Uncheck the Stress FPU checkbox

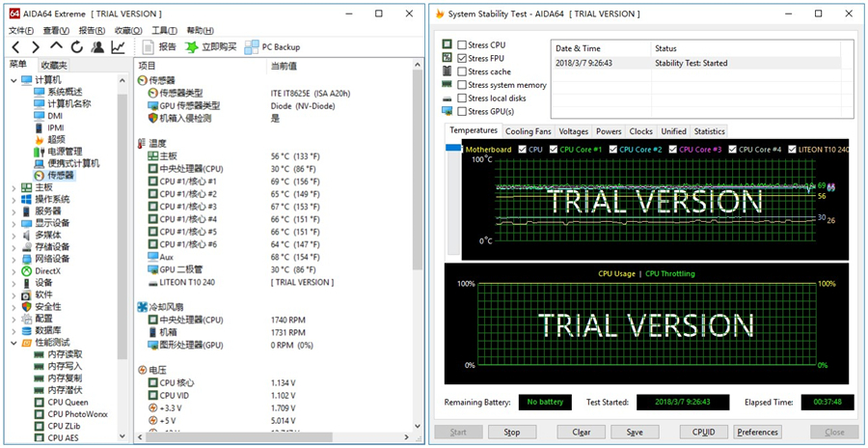(x=462, y=59)
